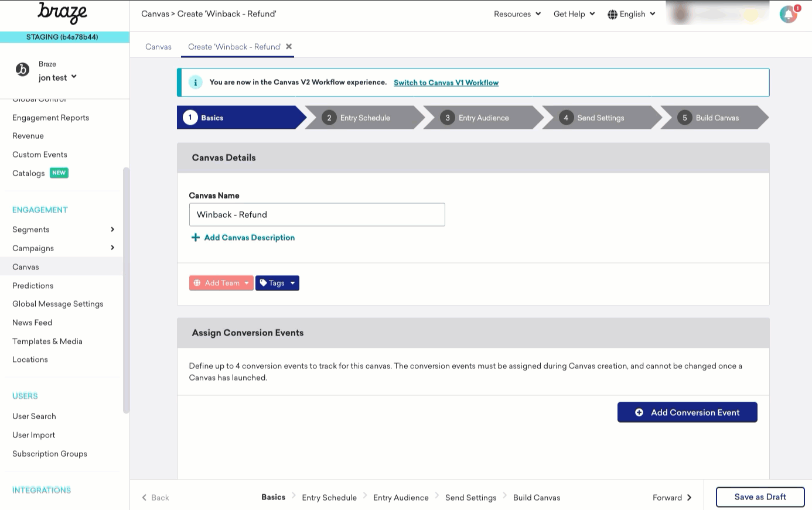
Task: Click the info icon in Canvas V2 banner
Action: tap(195, 83)
